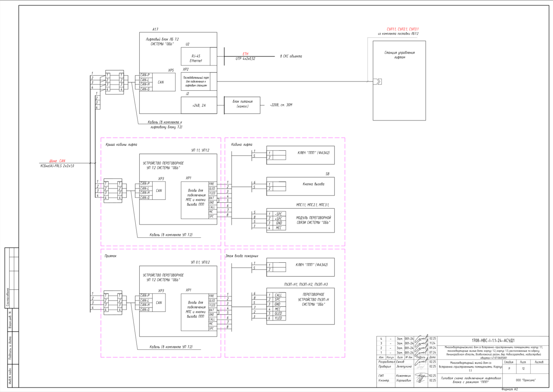Click the Приямок section label
This screenshot has width=553, height=392.
click(x=110, y=256)
